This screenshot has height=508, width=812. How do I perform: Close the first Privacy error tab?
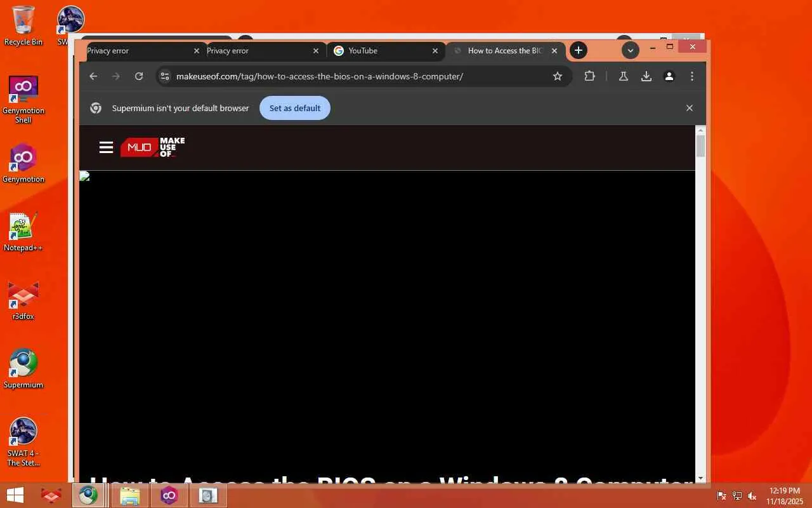[x=196, y=51]
